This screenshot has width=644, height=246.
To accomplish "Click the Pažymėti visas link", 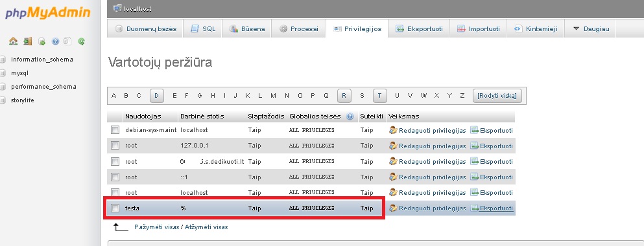I will coord(156,227).
